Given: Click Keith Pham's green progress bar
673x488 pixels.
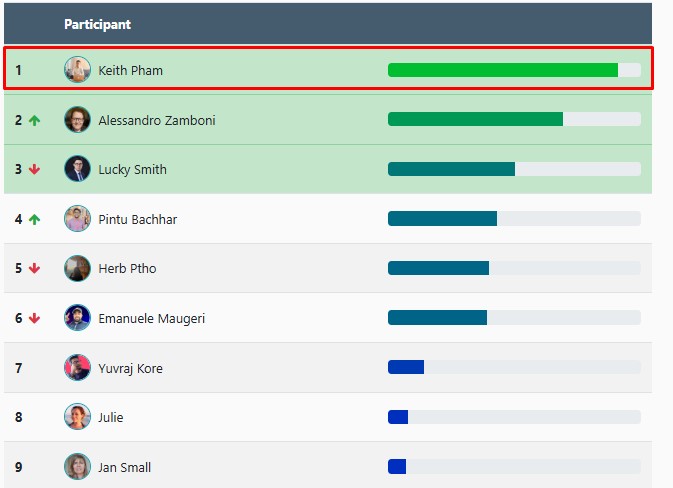Looking at the screenshot, I should 502,70.
